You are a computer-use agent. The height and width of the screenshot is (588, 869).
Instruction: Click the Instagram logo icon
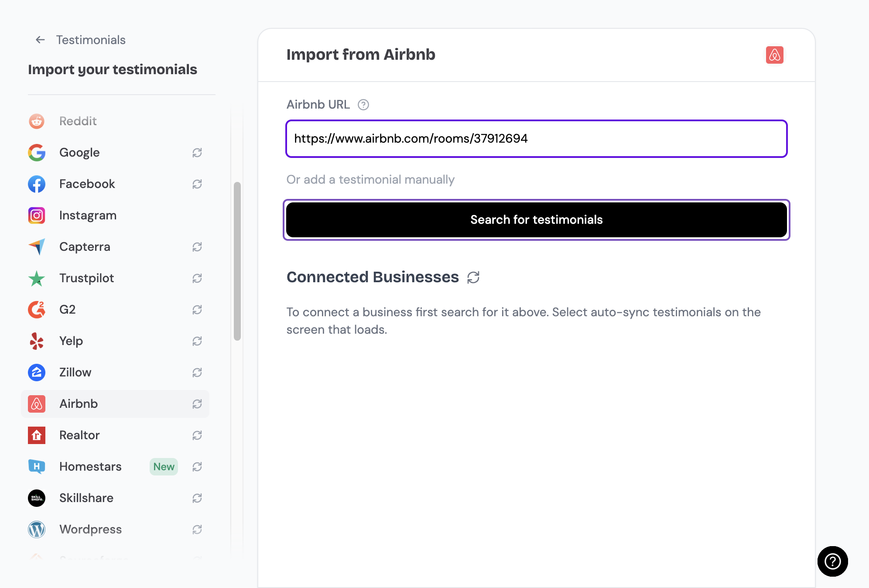click(37, 215)
